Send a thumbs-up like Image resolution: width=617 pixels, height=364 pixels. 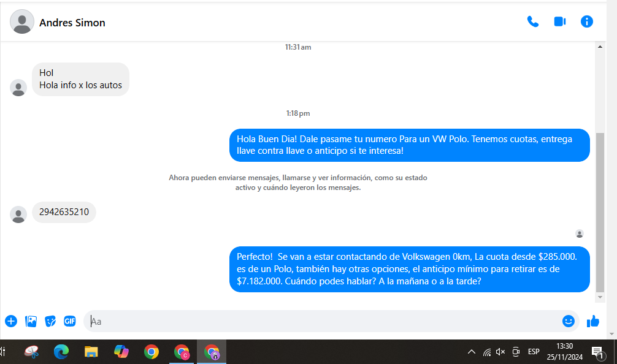point(593,321)
